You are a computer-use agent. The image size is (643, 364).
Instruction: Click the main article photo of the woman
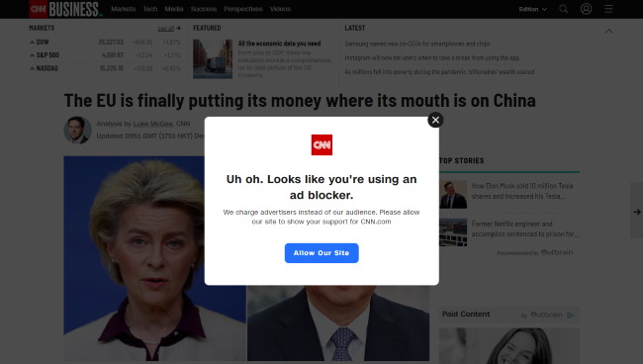coord(154,258)
